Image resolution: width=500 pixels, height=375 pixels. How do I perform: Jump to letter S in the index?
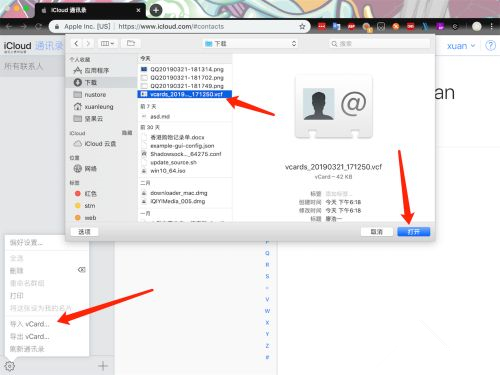tap(267, 276)
